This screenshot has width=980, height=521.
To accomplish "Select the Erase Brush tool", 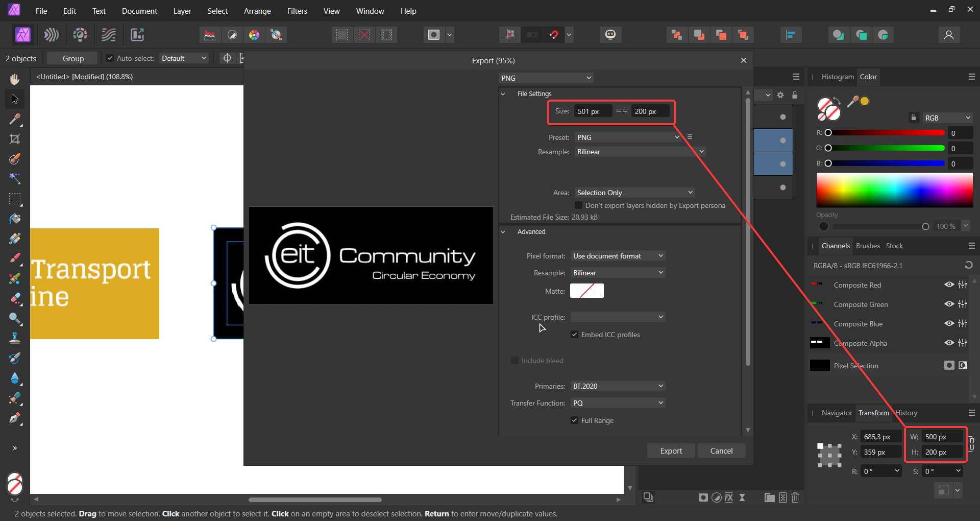I will pyautogui.click(x=15, y=299).
